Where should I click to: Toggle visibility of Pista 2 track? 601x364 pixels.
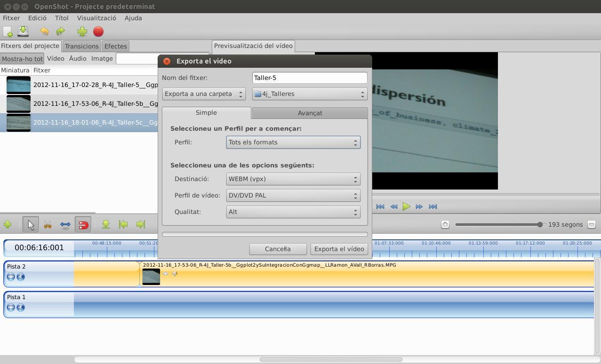point(11,277)
